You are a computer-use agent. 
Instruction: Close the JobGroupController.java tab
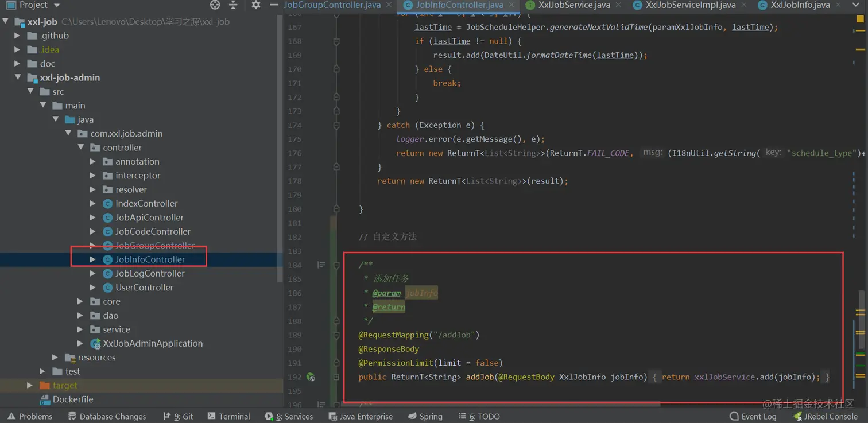390,5
